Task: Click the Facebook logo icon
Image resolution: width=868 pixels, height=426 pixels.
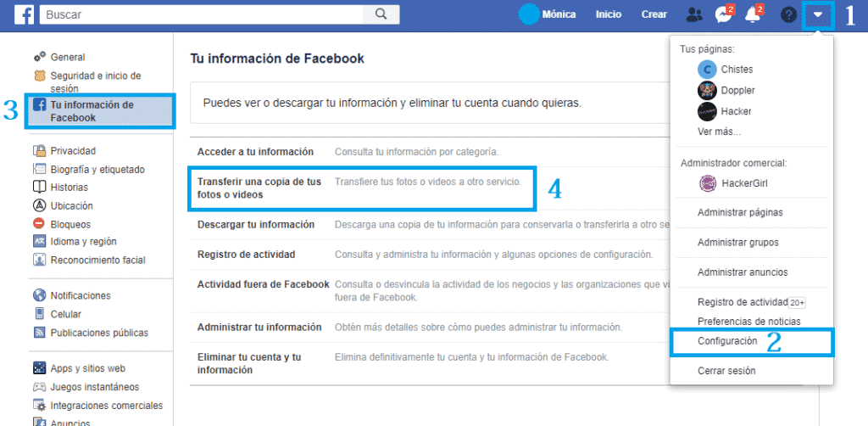Action: [x=24, y=15]
